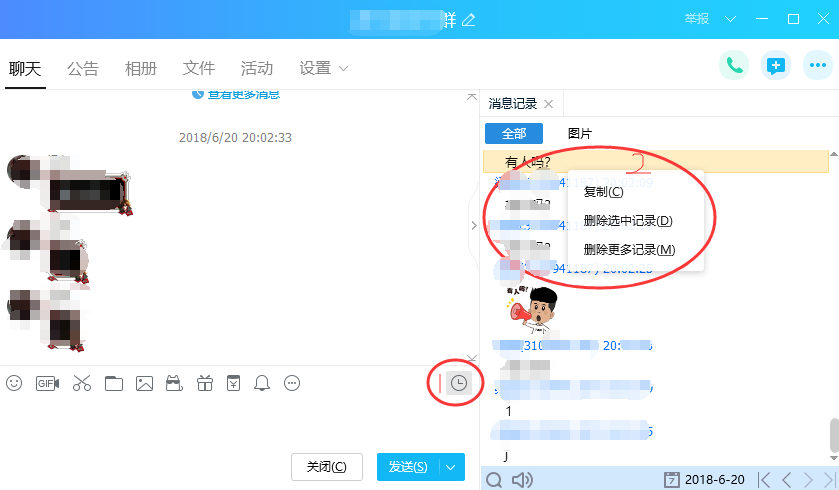Click the 举报 report link
Screen dimensions: 839x490
click(x=697, y=19)
